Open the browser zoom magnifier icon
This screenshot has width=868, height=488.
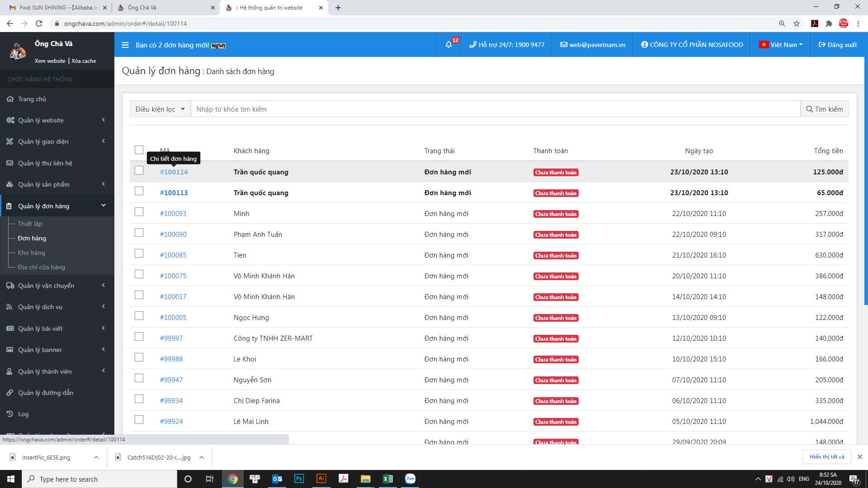782,23
